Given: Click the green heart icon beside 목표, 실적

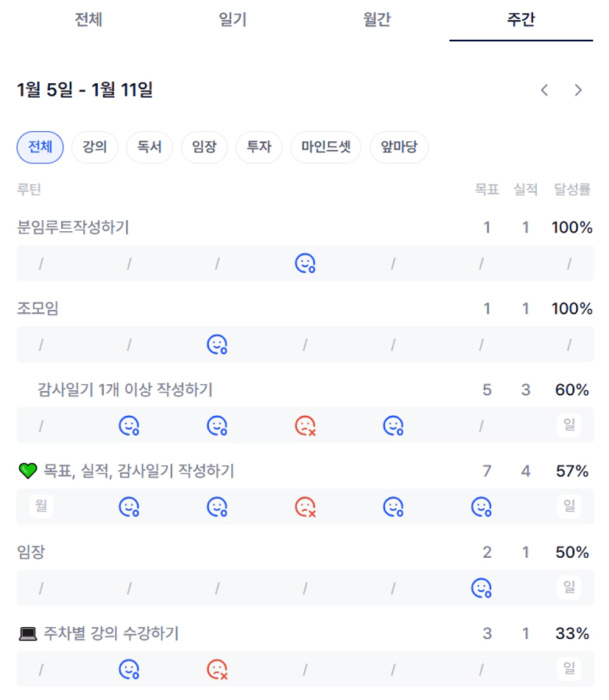Looking at the screenshot, I should pos(27,471).
